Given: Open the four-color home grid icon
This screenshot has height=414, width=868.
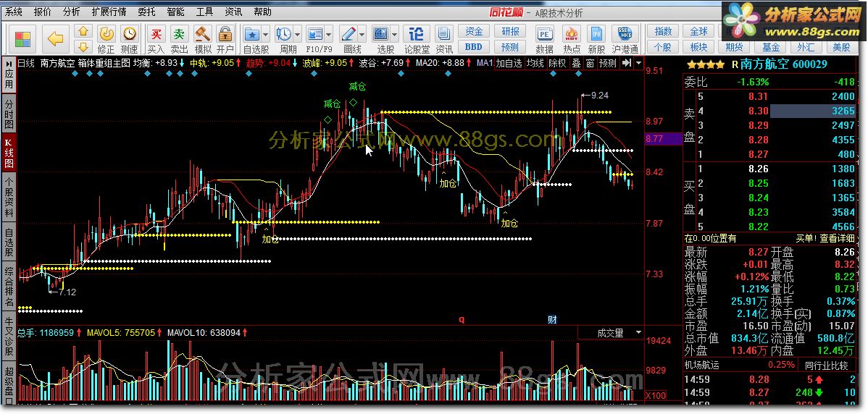Looking at the screenshot, I should (23, 38).
